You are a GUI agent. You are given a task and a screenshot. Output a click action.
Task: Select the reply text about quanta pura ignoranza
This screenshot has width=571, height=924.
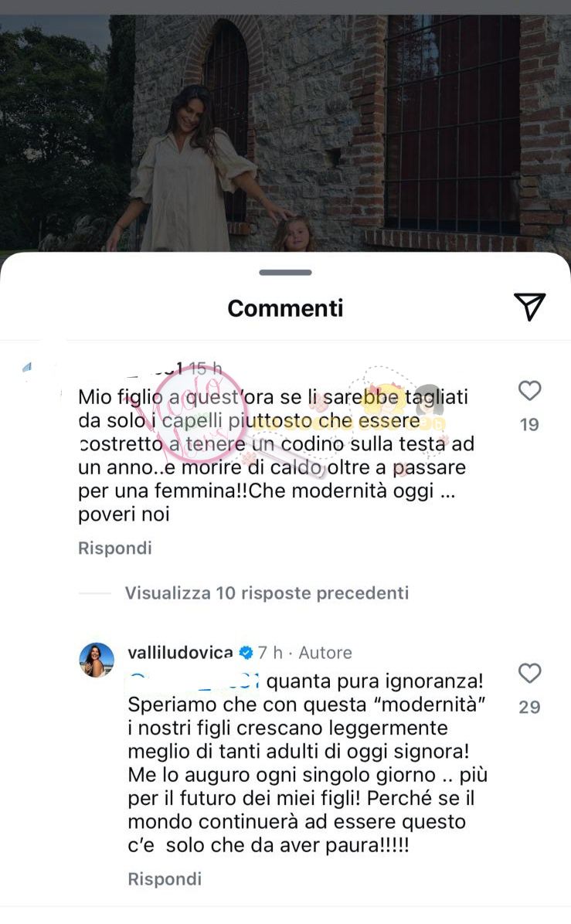(x=308, y=763)
